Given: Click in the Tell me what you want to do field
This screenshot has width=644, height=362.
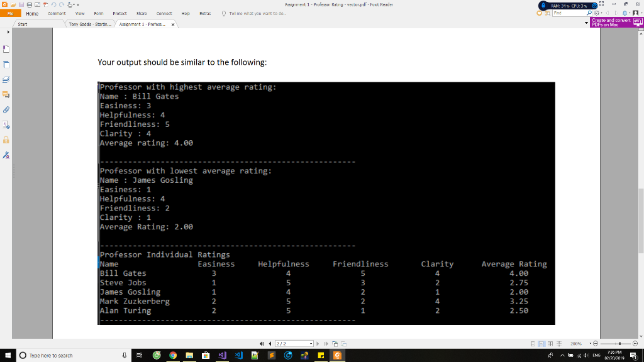Looking at the screenshot, I should pos(257,14).
